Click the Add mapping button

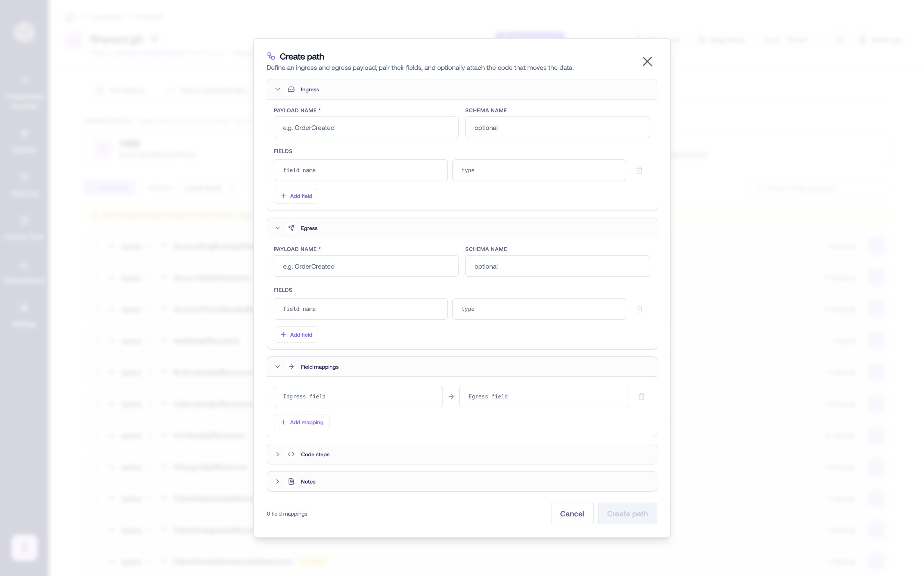(302, 422)
